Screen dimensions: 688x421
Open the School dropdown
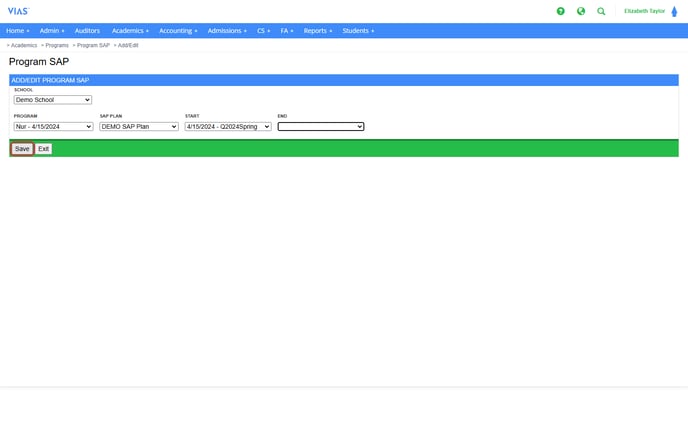coord(53,100)
